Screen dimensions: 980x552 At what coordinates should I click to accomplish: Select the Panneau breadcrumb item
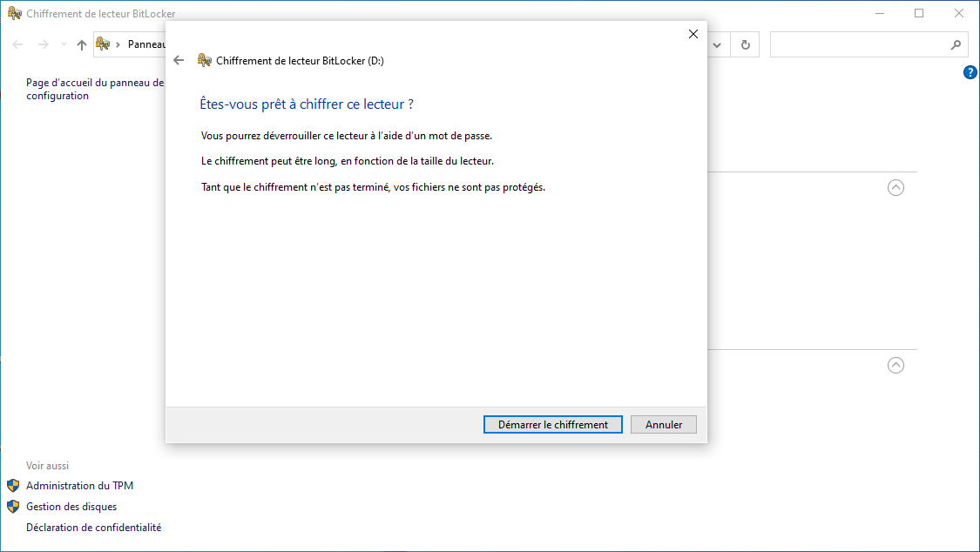[145, 44]
